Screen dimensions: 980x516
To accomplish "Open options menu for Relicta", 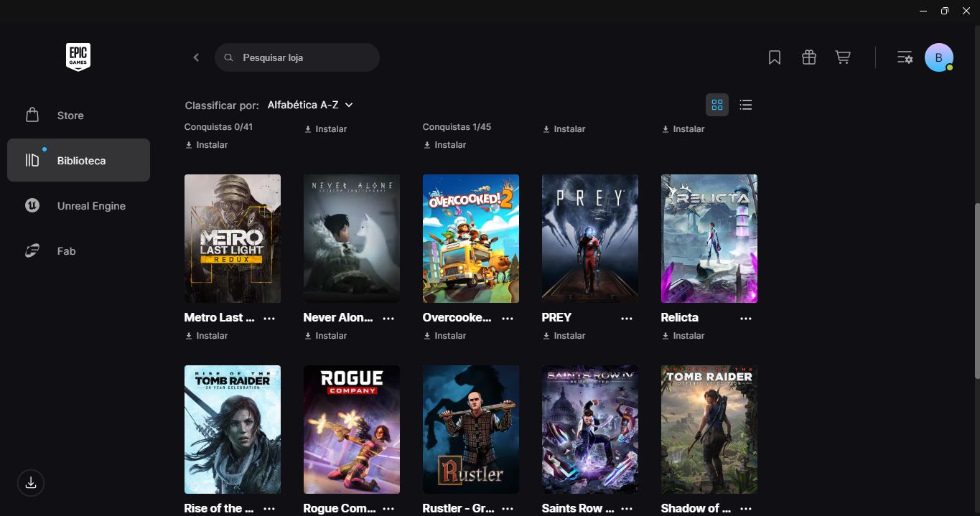I will coord(746,318).
